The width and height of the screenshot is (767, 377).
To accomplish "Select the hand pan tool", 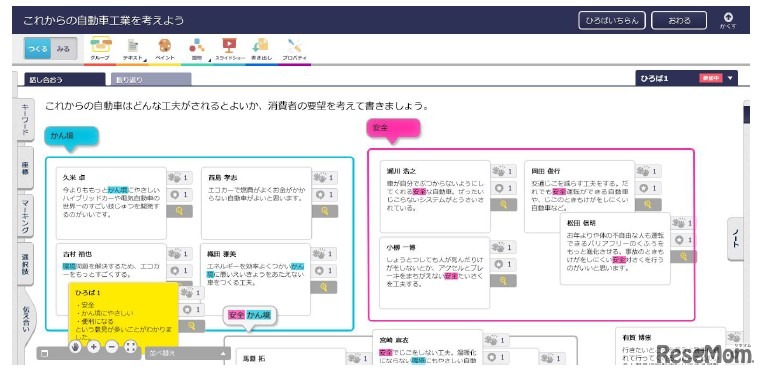I will pyautogui.click(x=75, y=347).
